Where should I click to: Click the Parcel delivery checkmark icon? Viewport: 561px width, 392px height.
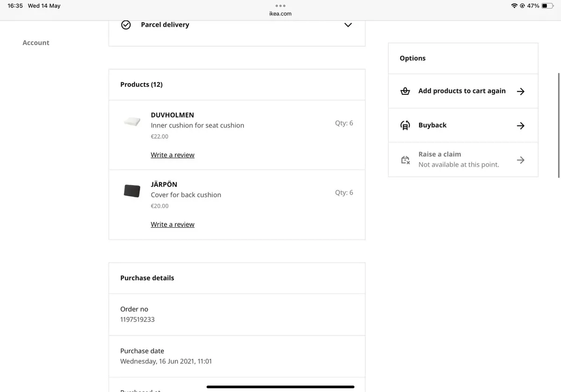126,25
